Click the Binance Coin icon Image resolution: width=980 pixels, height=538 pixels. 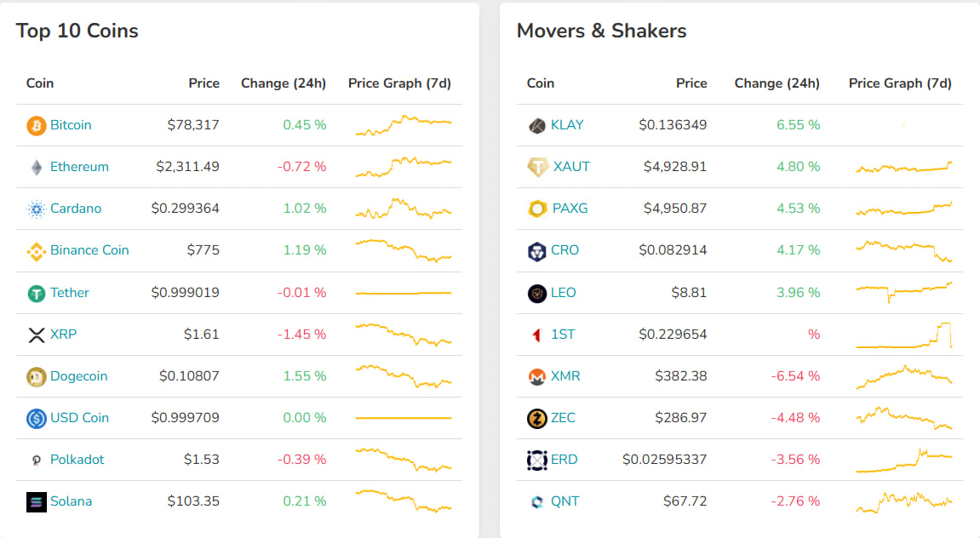[x=37, y=251]
